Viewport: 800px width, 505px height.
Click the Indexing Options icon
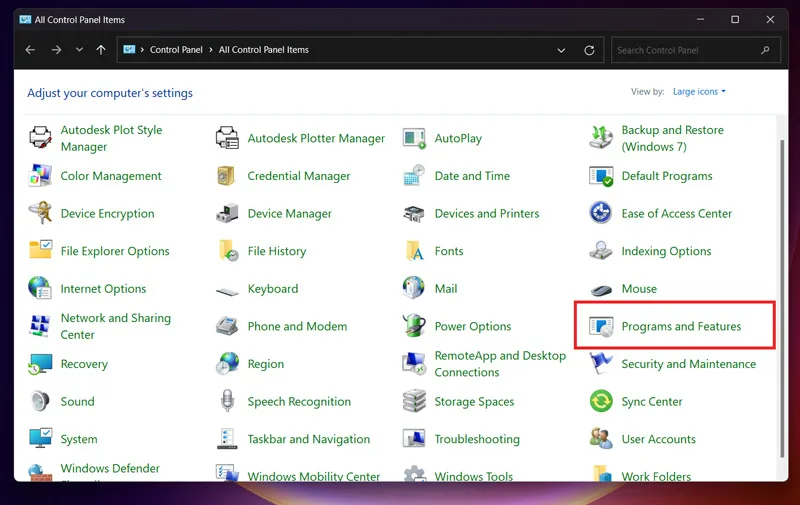[x=601, y=250]
